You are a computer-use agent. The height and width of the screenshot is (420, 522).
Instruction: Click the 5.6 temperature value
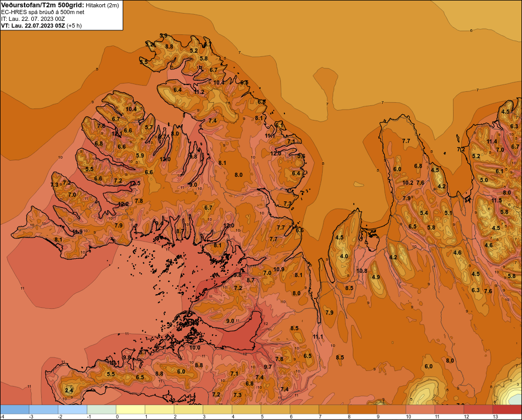pos(301,156)
